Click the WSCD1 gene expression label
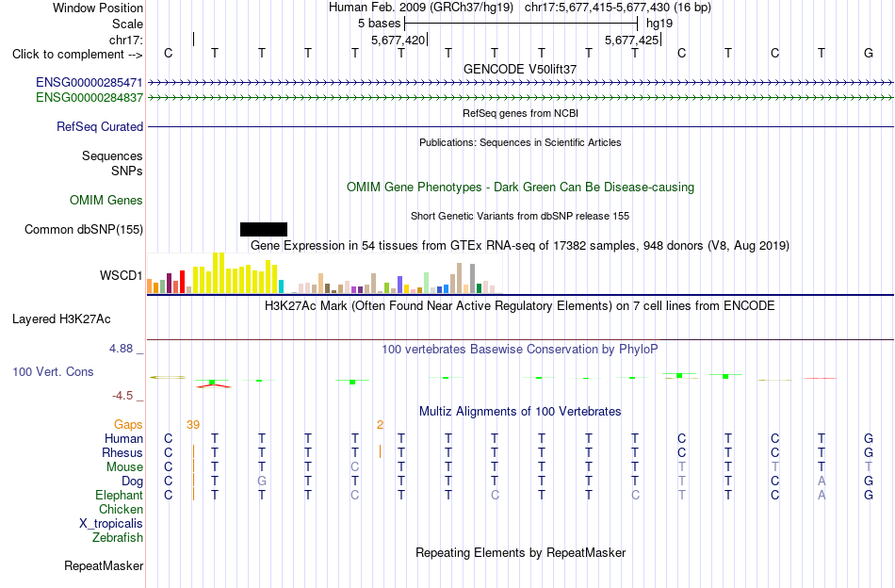The height and width of the screenshot is (588, 895). pyautogui.click(x=121, y=276)
